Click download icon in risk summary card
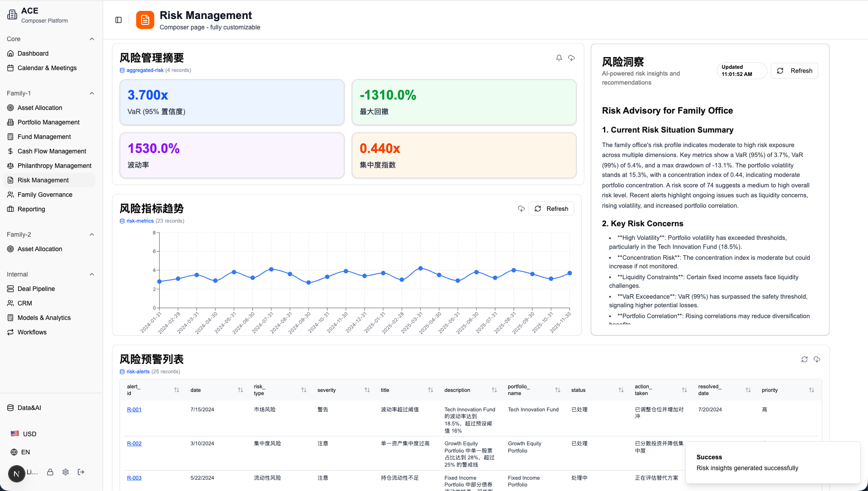868x491 pixels. (x=572, y=58)
